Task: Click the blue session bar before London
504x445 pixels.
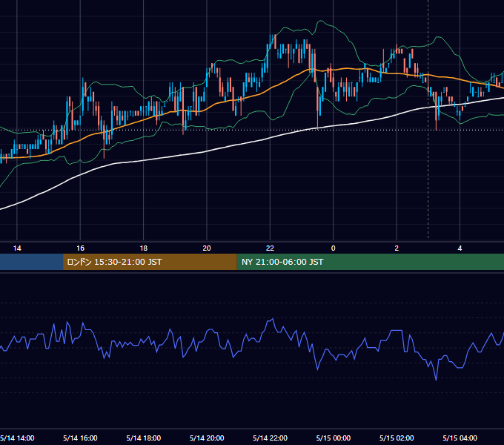Action: (31, 262)
